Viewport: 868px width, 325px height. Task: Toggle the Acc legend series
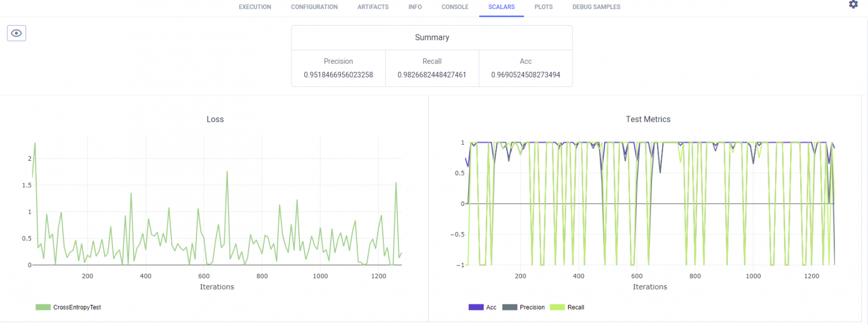coord(491,307)
